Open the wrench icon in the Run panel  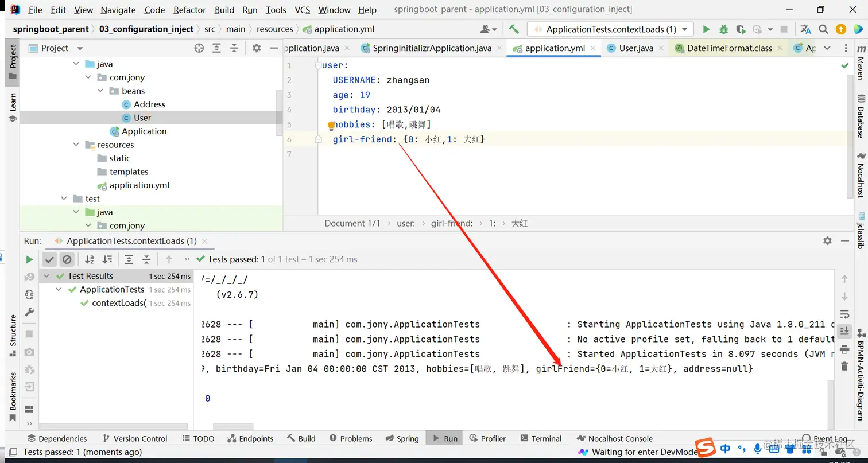[29, 312]
